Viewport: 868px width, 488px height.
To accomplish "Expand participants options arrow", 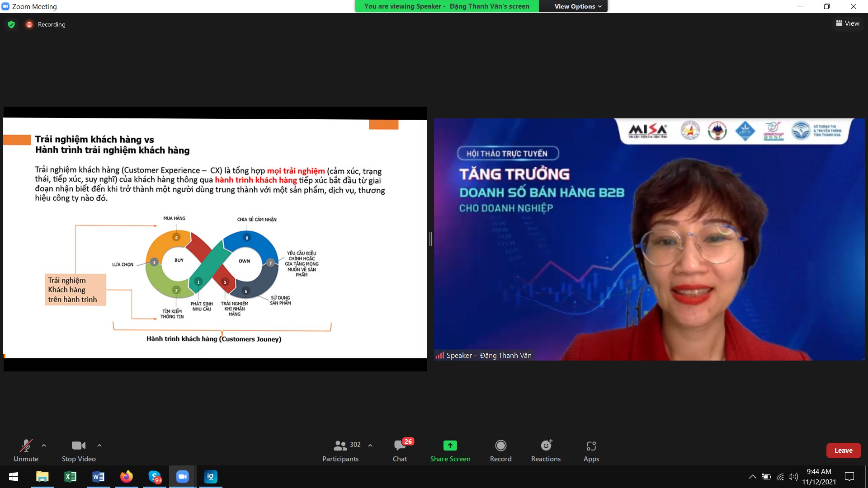I will click(x=370, y=446).
